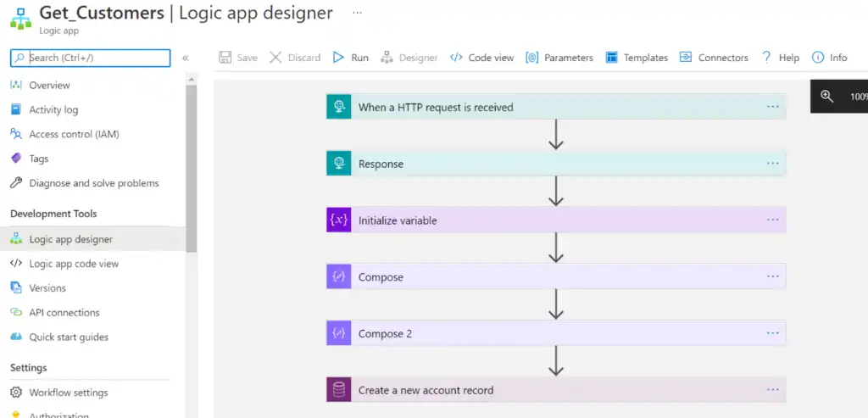Open ellipsis menu on HTTP request trigger
Image resolution: width=868 pixels, height=418 pixels.
(x=773, y=107)
